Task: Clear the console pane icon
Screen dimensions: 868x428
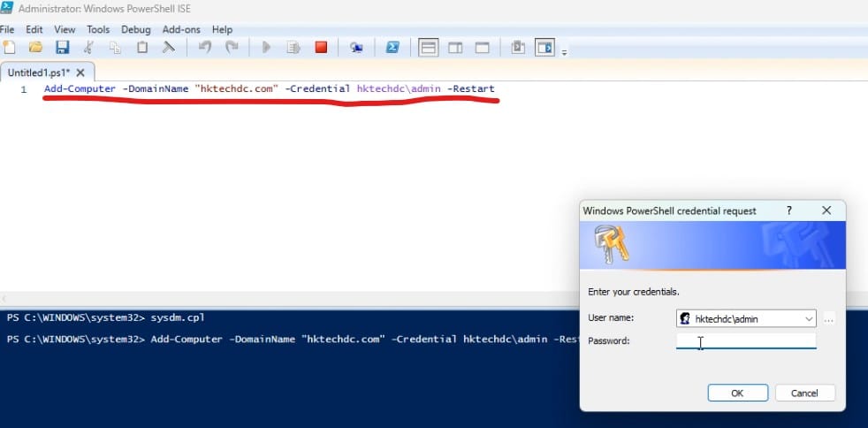Action: 168,47
